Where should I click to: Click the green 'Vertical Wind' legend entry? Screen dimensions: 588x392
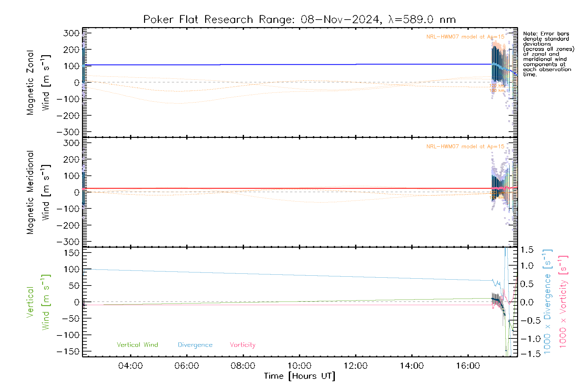pos(137,345)
